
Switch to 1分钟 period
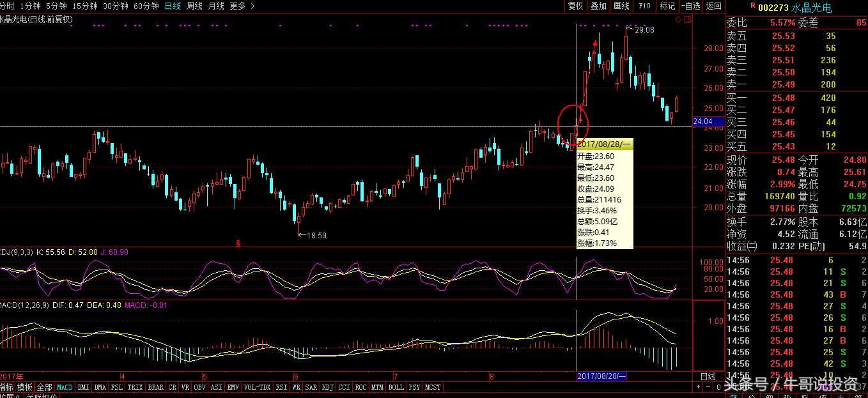pyautogui.click(x=30, y=6)
